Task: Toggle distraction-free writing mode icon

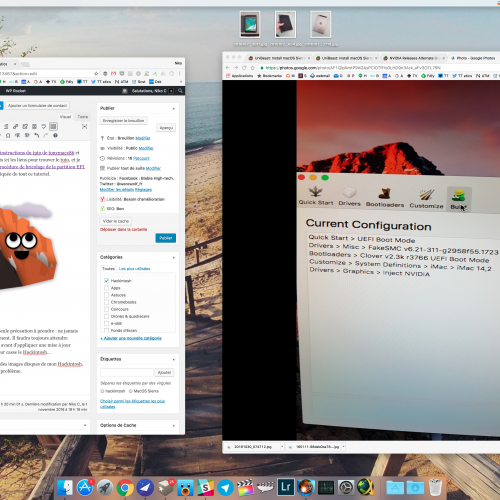Action: point(85,126)
